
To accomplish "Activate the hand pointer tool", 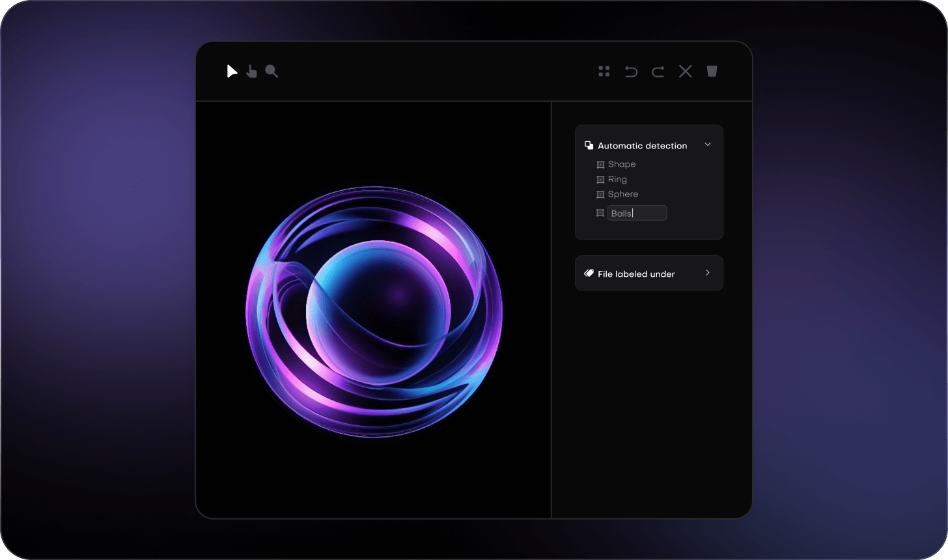I will click(252, 71).
